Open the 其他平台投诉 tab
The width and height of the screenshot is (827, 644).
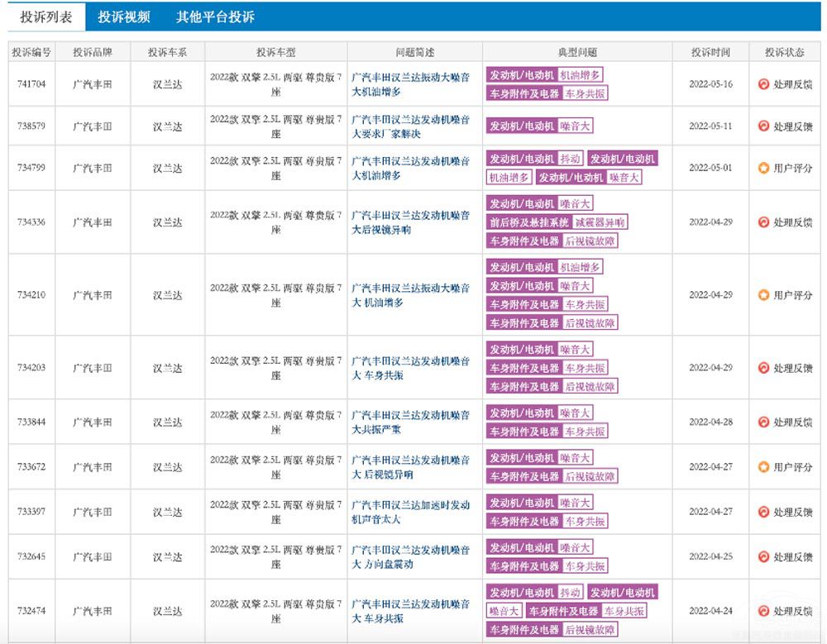tap(215, 17)
